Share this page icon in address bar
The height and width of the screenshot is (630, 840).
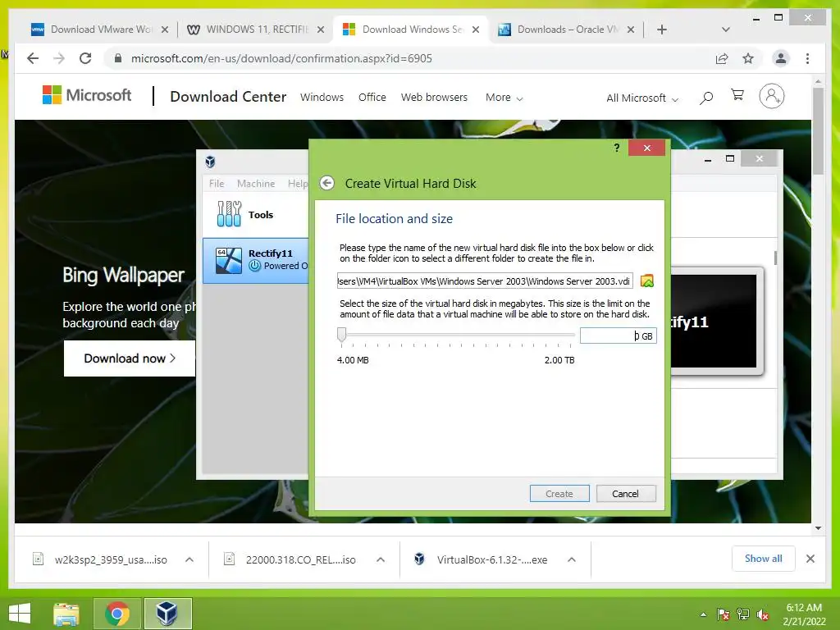point(722,58)
